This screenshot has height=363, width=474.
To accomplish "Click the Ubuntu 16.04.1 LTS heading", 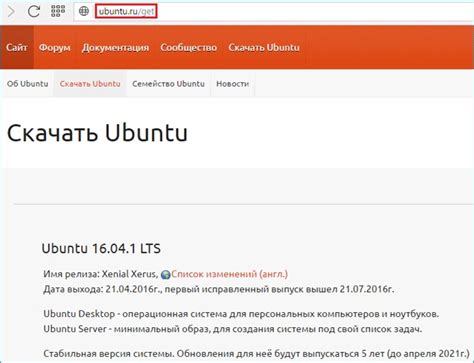I will click(x=101, y=249).
